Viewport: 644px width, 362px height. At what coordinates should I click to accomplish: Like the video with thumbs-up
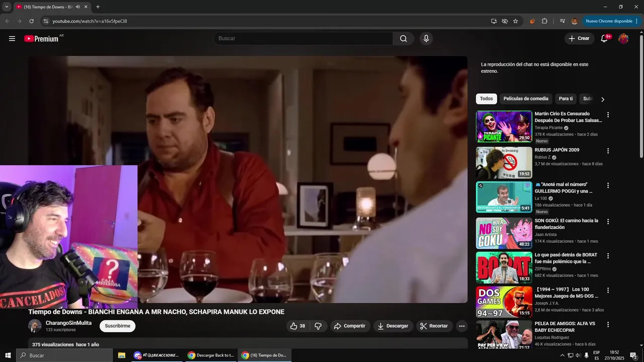click(x=297, y=326)
